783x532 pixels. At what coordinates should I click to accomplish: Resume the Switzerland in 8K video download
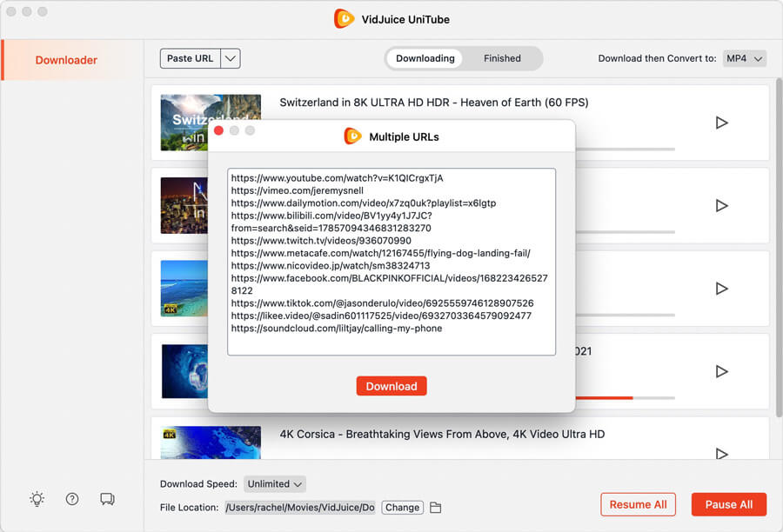[721, 123]
